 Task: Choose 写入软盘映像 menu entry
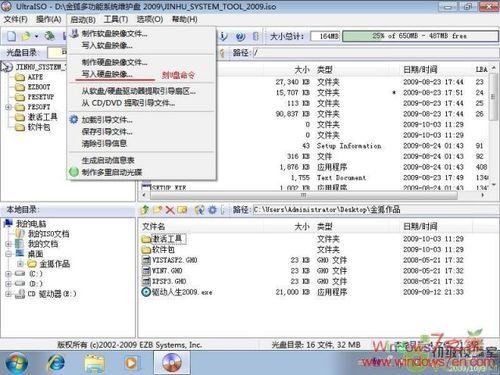[142, 46]
